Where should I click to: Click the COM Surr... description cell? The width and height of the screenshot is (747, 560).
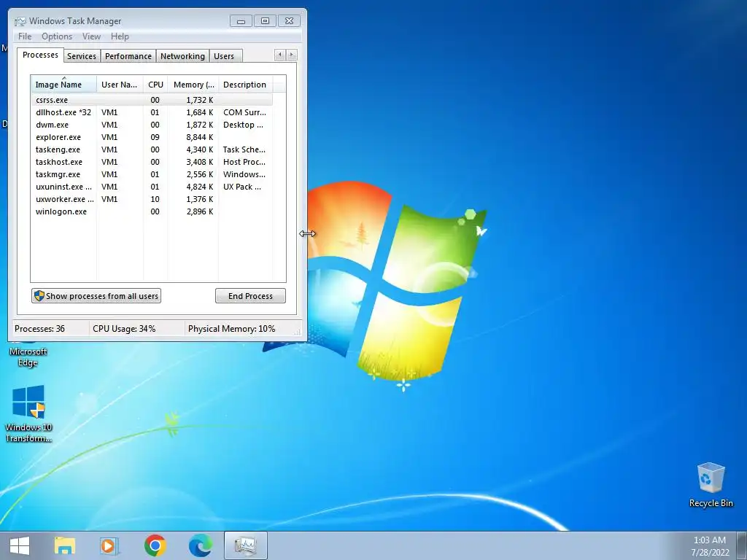[x=244, y=112]
